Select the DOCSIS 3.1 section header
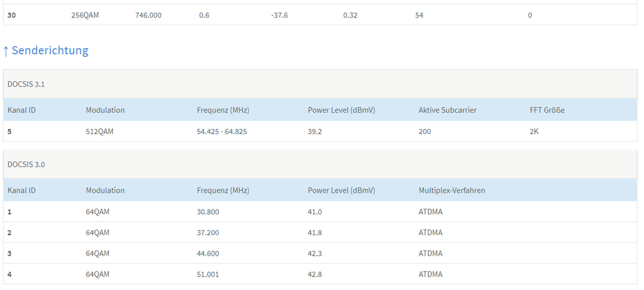Viewport: 644px width, 290px height. (x=26, y=84)
